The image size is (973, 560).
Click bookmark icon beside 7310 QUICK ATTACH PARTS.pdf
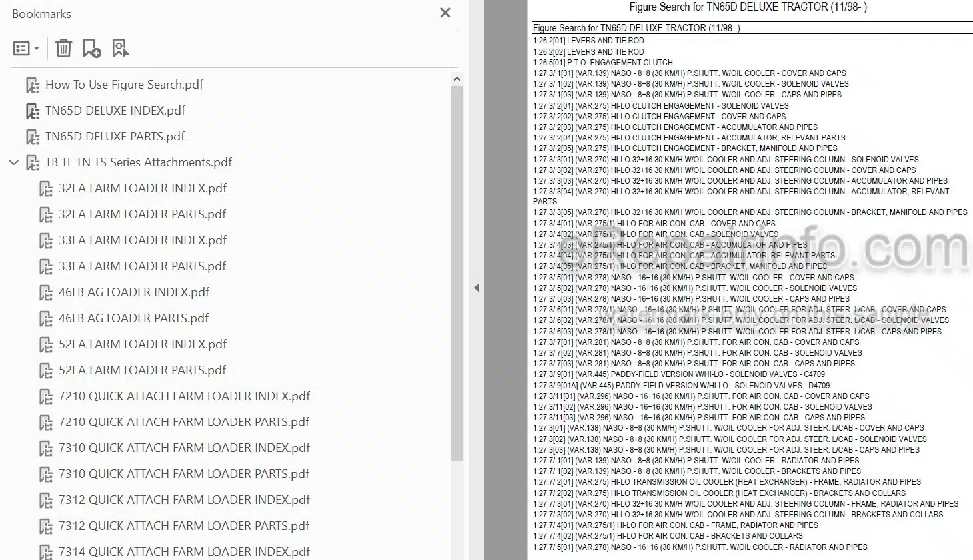click(46, 475)
